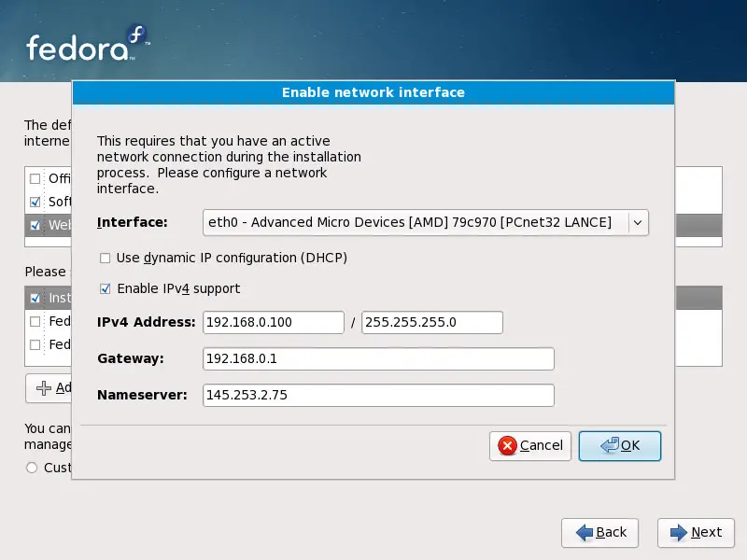Click the red X icon on Cancel
747x560 pixels.
(507, 446)
